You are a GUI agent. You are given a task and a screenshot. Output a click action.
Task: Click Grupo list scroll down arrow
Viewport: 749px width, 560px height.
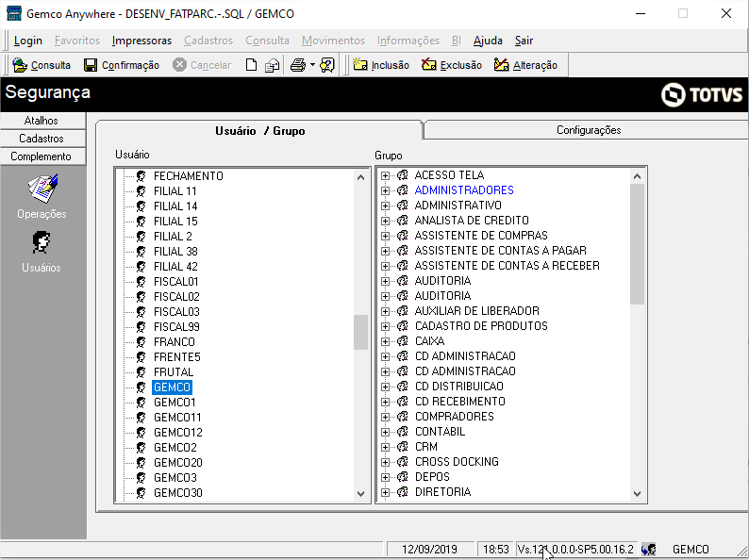click(x=637, y=493)
